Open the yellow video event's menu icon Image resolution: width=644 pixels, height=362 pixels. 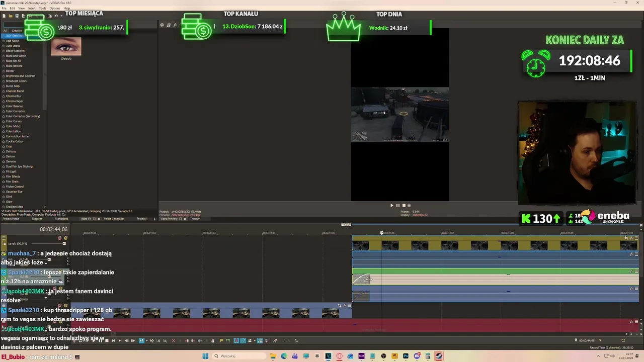pyautogui.click(x=636, y=238)
